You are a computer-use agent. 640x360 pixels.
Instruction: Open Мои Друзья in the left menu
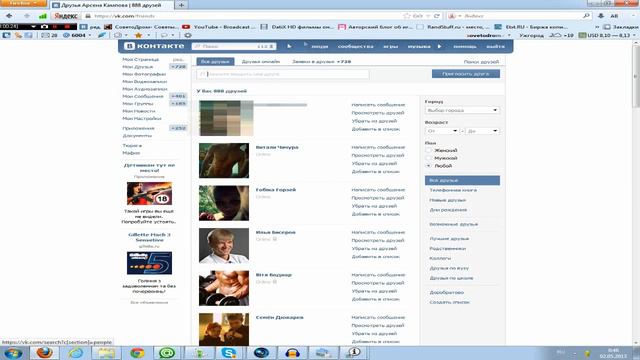coord(138,67)
